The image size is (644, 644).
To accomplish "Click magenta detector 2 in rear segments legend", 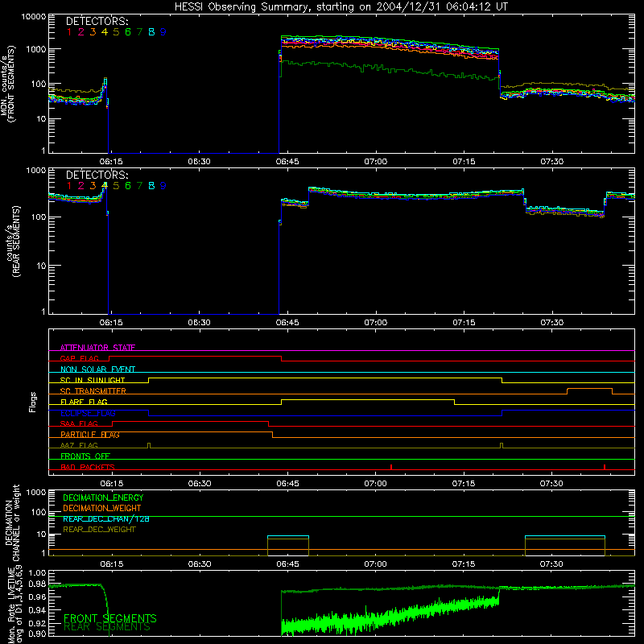I will [x=81, y=186].
